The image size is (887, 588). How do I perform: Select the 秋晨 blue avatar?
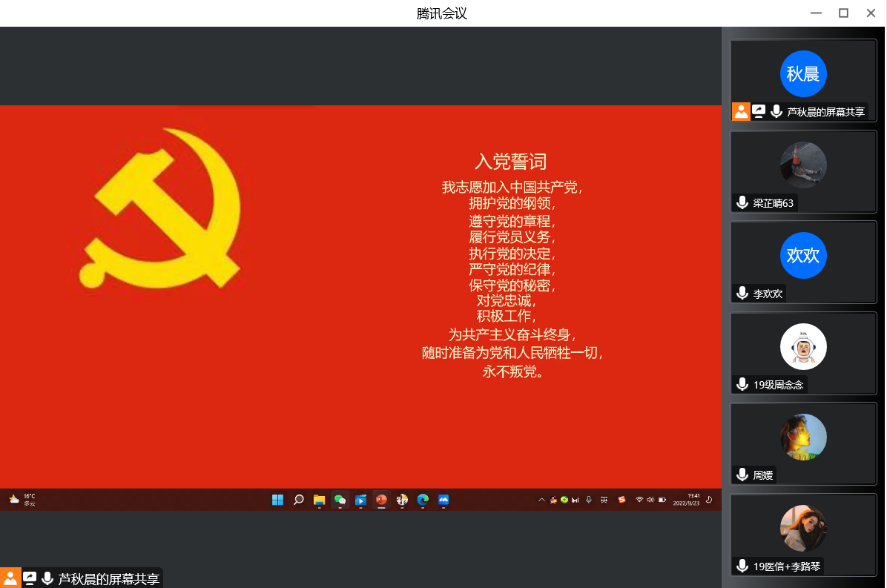click(803, 73)
